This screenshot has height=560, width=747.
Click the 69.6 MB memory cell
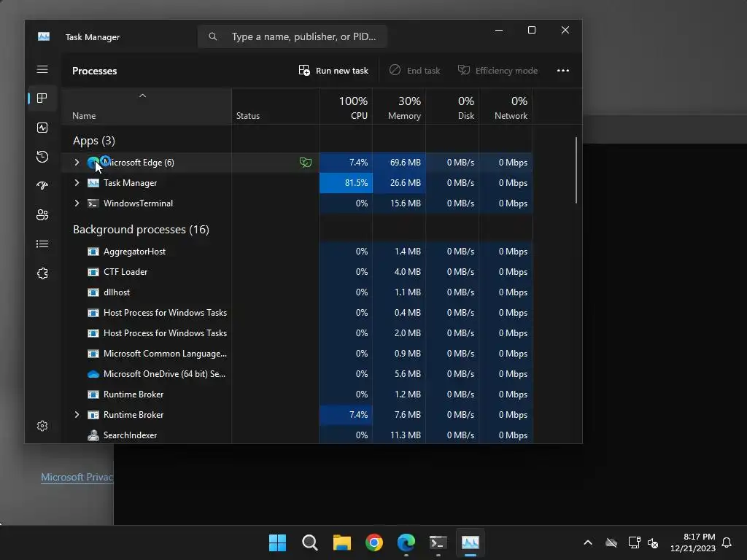point(399,163)
